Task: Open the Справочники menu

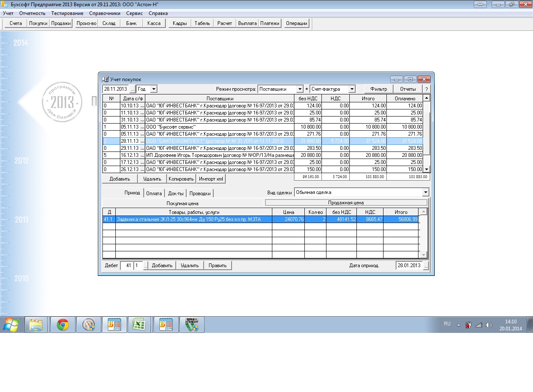Action: coord(105,13)
